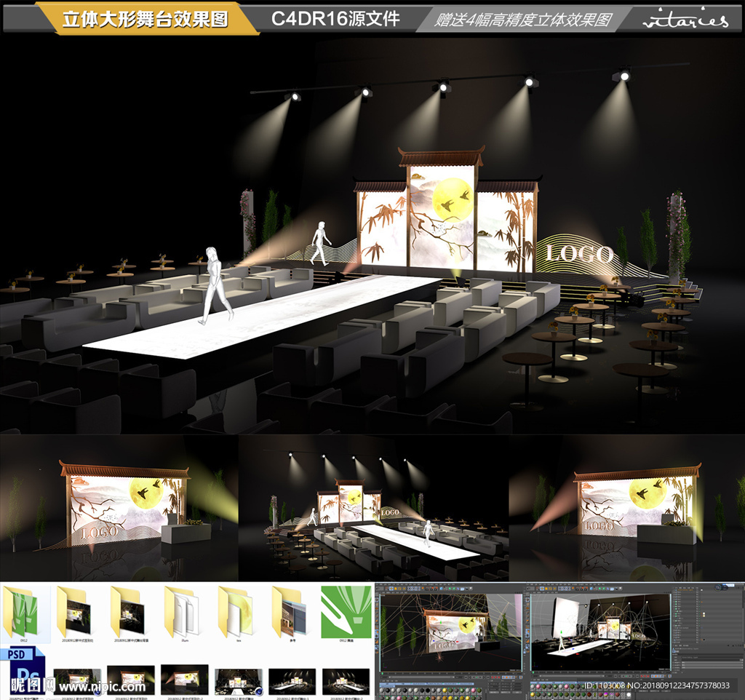Click the 立体大形舞台效果图 yellow title banner
745x700 pixels.
145,20
